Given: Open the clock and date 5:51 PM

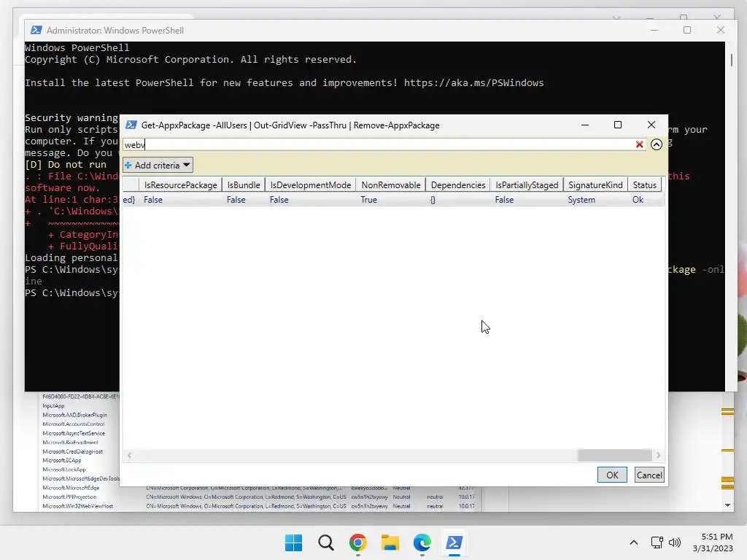Looking at the screenshot, I should pyautogui.click(x=713, y=542).
